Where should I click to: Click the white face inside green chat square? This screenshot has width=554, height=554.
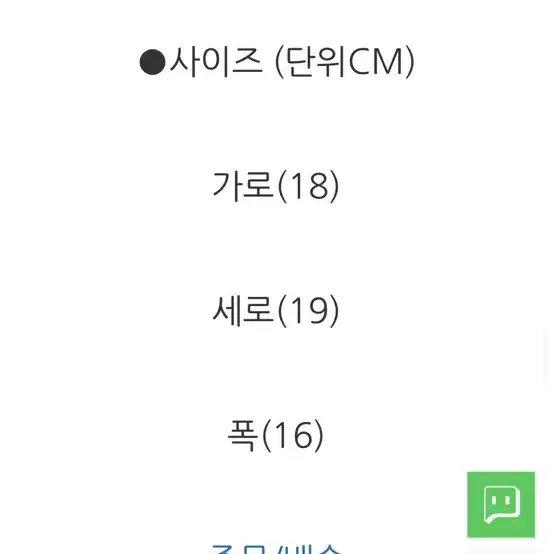coord(501,504)
